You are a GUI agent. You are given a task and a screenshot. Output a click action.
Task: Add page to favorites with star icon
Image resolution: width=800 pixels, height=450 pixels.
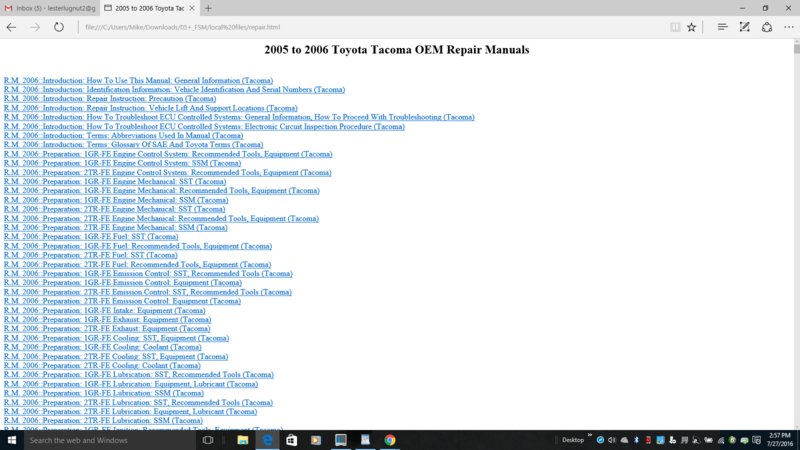coord(691,27)
